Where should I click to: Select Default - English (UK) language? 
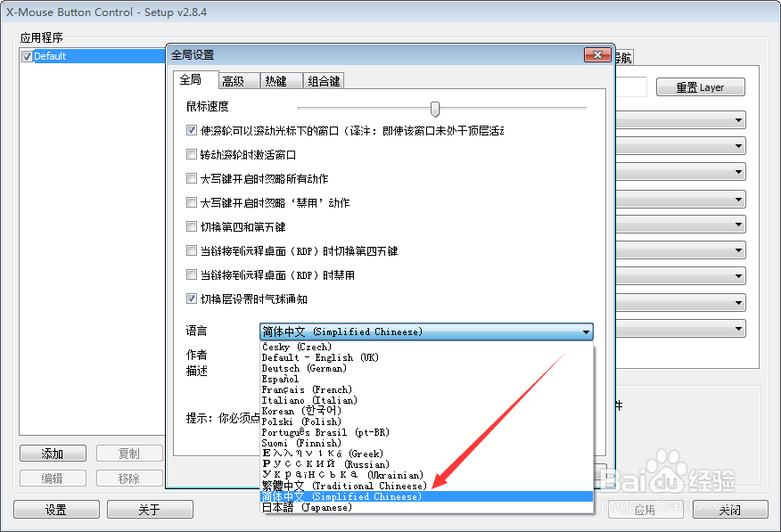[x=427, y=357]
